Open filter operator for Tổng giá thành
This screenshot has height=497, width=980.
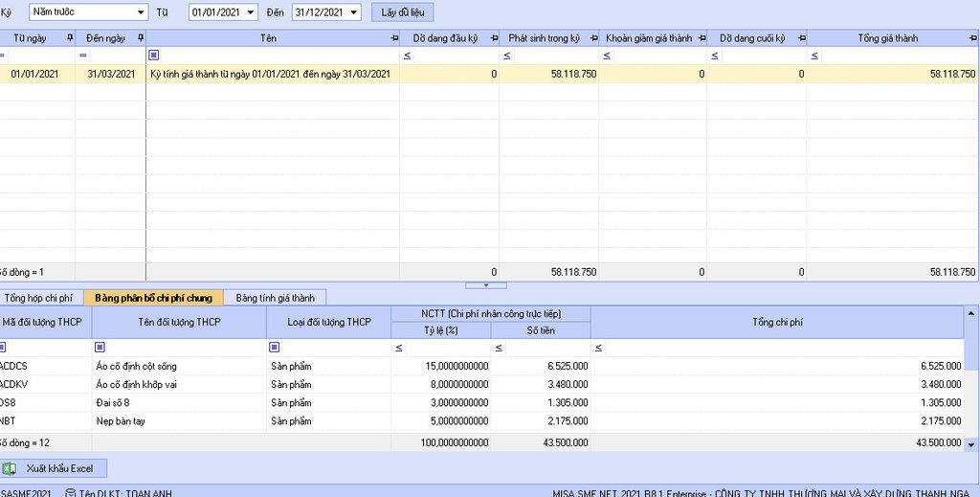click(814, 56)
